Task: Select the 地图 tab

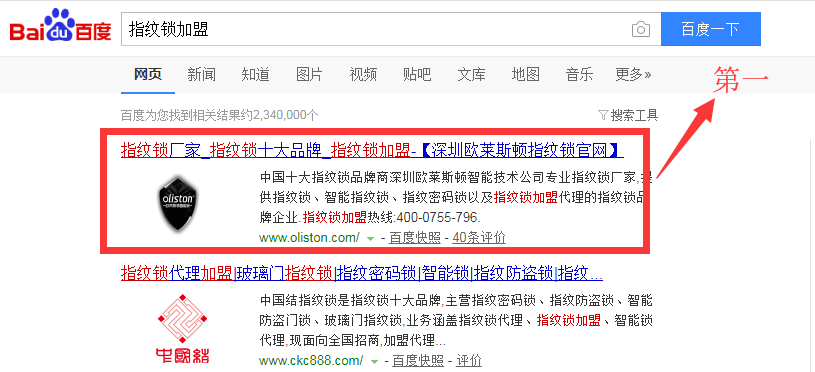Action: [x=525, y=74]
